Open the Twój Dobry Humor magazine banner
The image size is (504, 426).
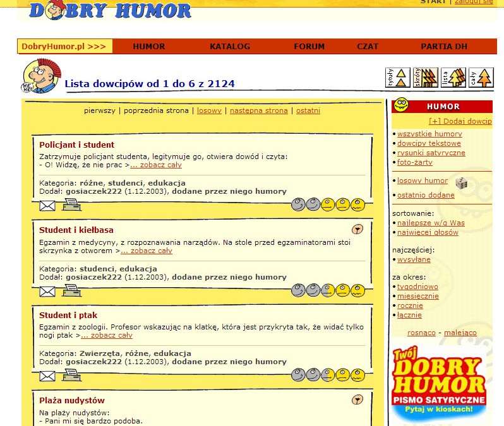pos(439,383)
